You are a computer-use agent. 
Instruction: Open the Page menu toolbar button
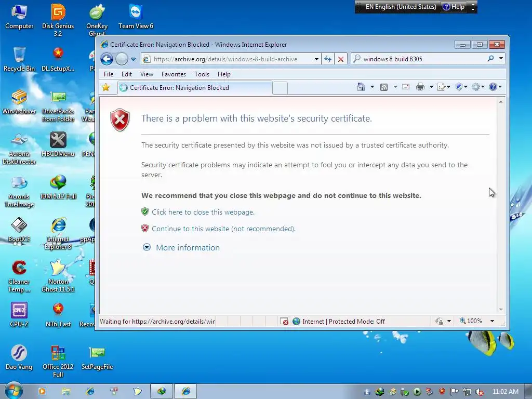[x=444, y=87]
